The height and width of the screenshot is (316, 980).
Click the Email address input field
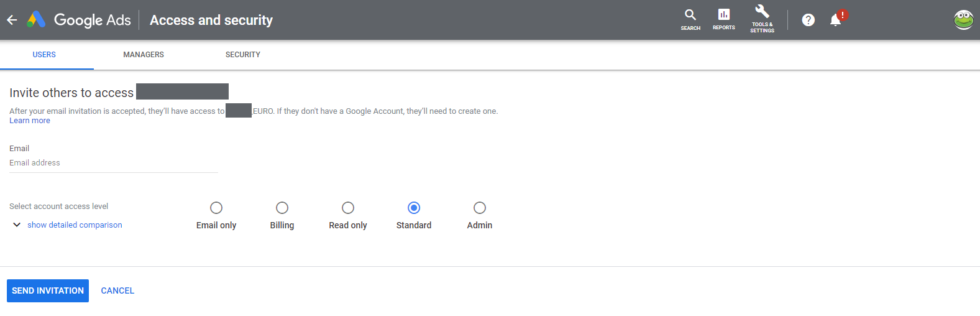(113, 163)
